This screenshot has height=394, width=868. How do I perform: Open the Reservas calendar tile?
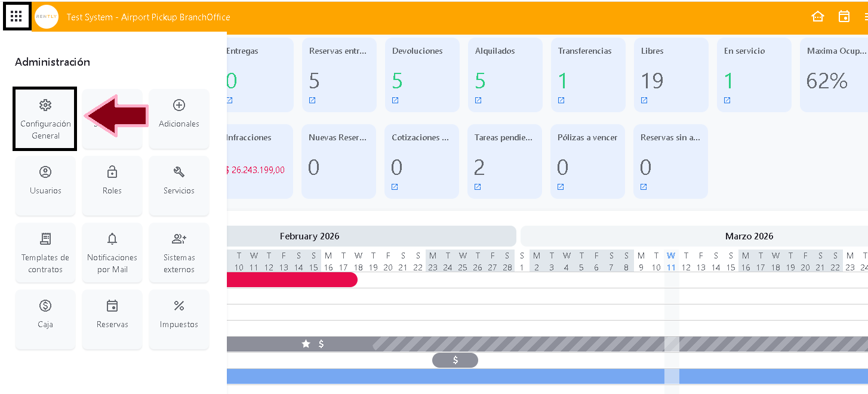tap(112, 319)
